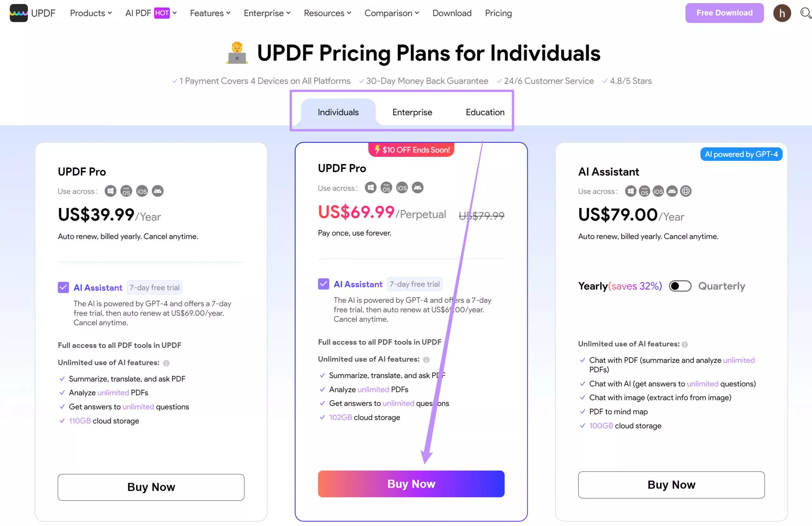Select the Windows icon under UPDF Pro

click(x=110, y=191)
